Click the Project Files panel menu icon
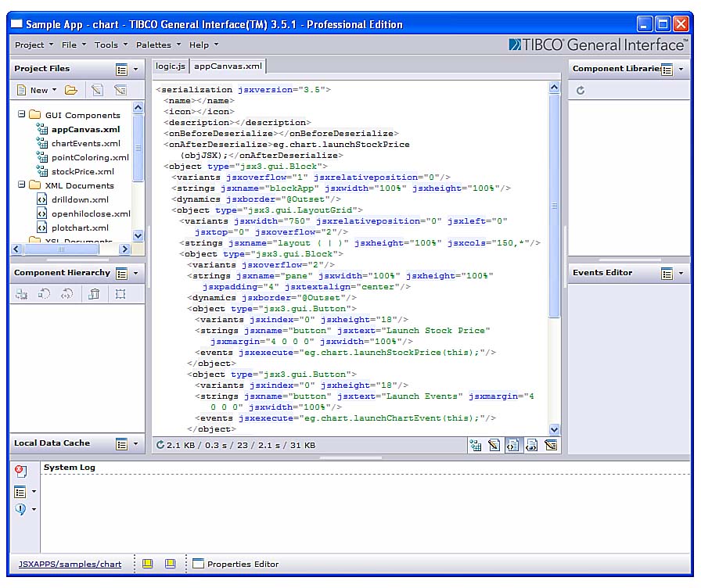The image size is (701, 588). point(121,70)
